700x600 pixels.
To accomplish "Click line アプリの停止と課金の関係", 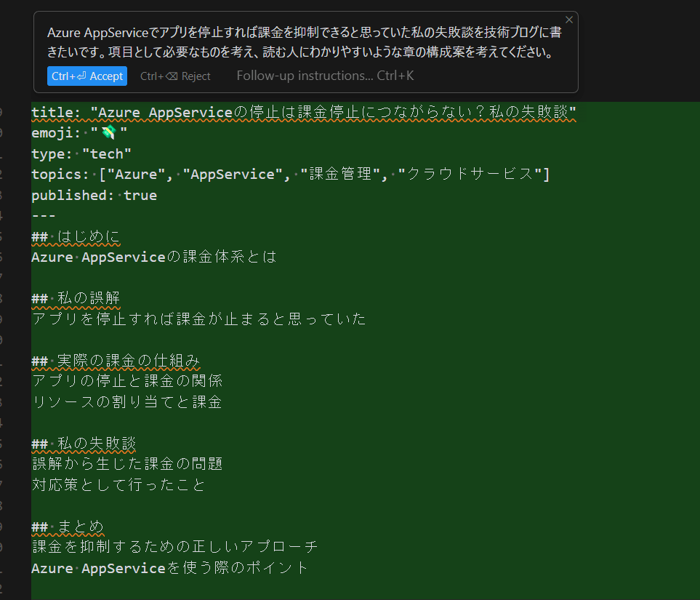I will (127, 381).
